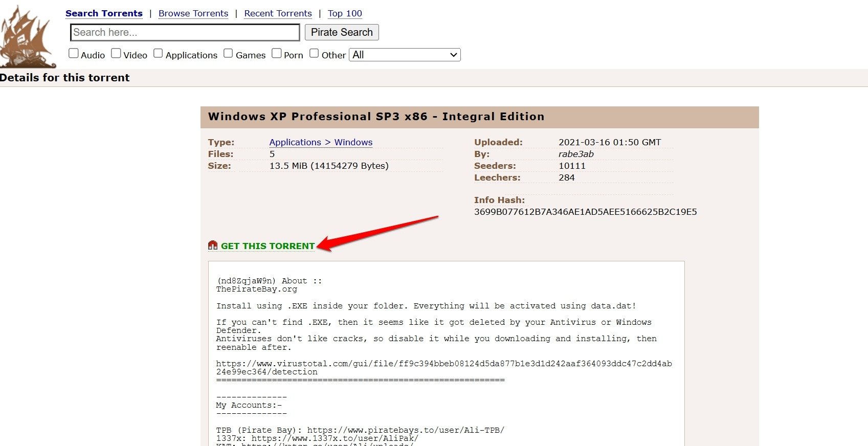Click the magnet icon beside Get This Torrent
The height and width of the screenshot is (446, 868).
(213, 246)
